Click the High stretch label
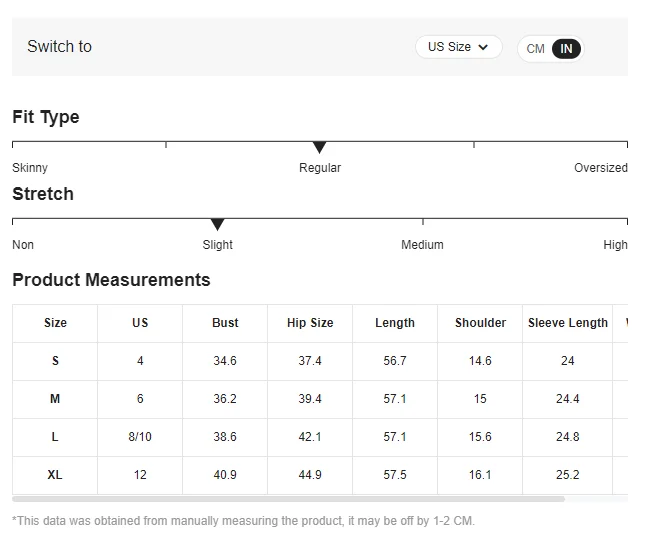Image resolution: width=651 pixels, height=546 pixels. click(x=615, y=245)
